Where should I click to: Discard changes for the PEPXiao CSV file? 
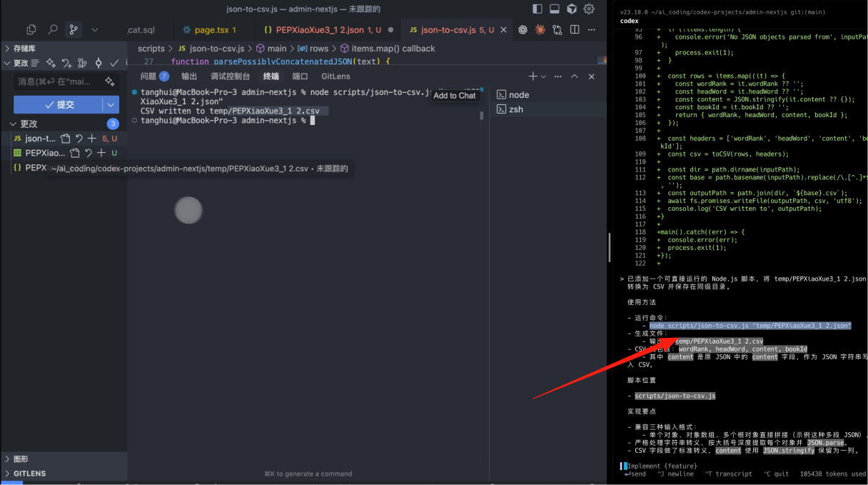[x=88, y=153]
